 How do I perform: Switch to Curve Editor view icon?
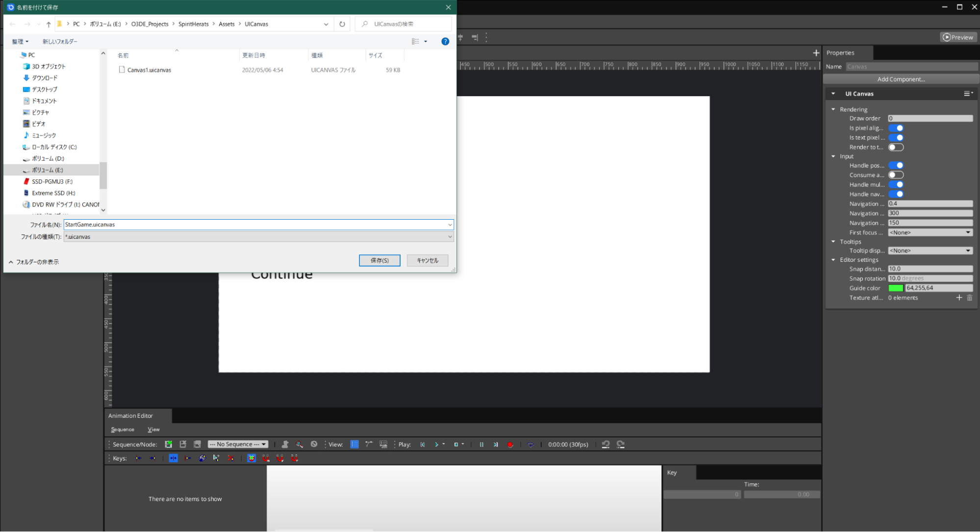pyautogui.click(x=369, y=444)
